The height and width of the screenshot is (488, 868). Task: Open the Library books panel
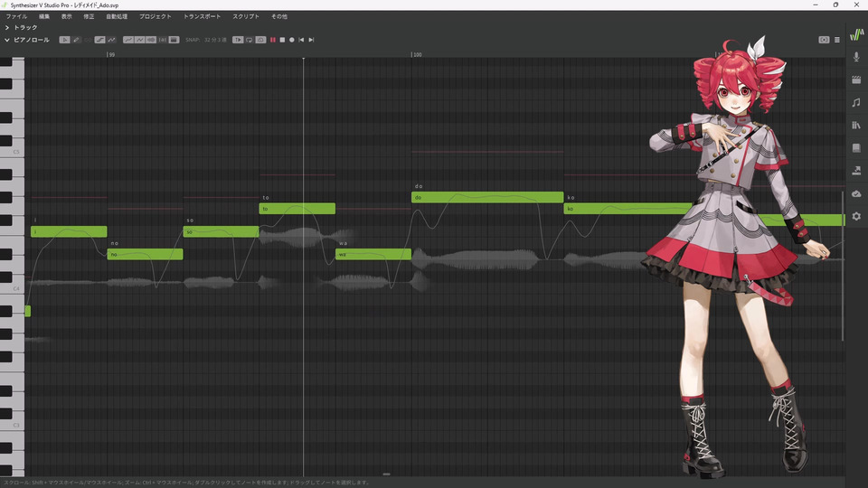coord(856,125)
